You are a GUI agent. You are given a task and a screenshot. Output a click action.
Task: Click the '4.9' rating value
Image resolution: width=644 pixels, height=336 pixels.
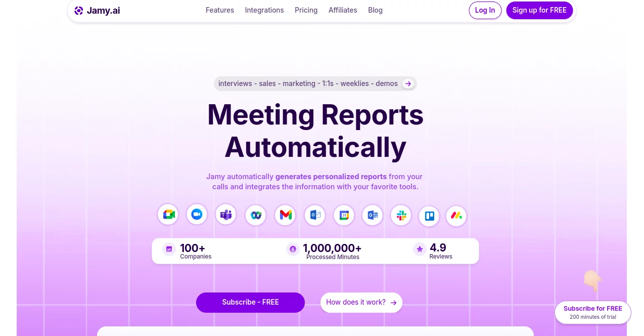438,247
